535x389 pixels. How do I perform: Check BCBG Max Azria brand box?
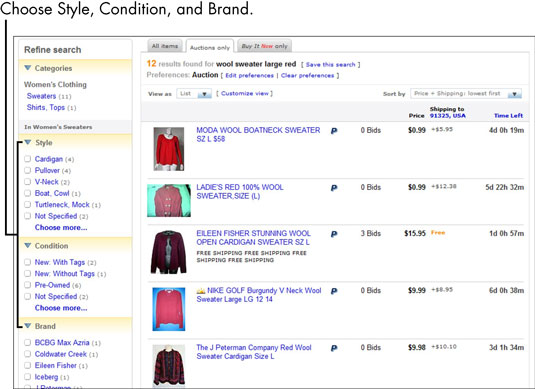(x=28, y=342)
